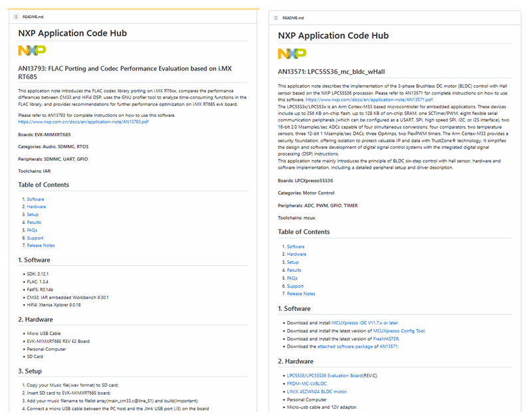Open AN13571.pdf application note link

369,100
